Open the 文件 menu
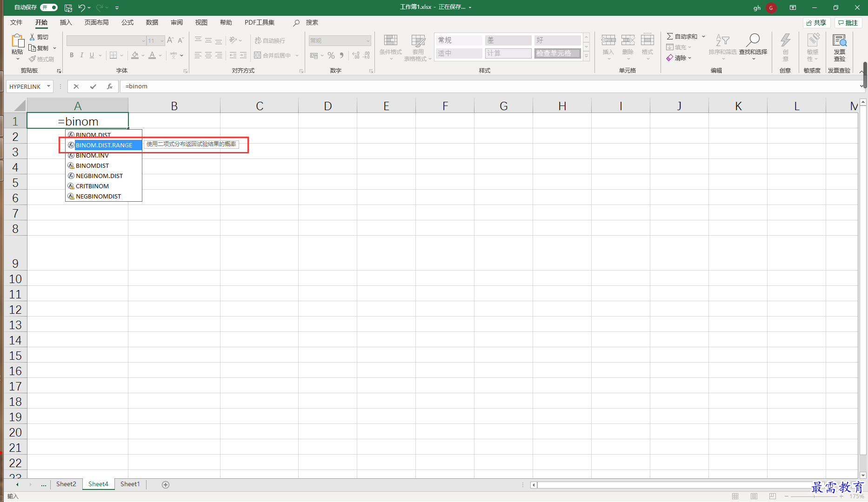This screenshot has width=868, height=502. [x=16, y=22]
